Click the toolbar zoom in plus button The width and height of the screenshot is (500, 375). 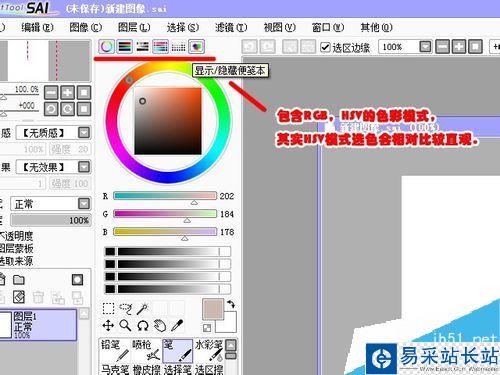click(x=459, y=47)
